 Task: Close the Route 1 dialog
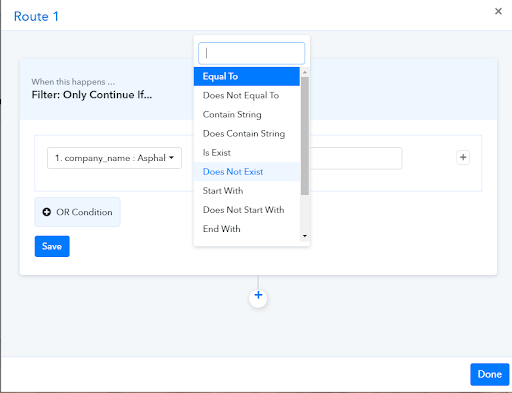click(x=498, y=11)
